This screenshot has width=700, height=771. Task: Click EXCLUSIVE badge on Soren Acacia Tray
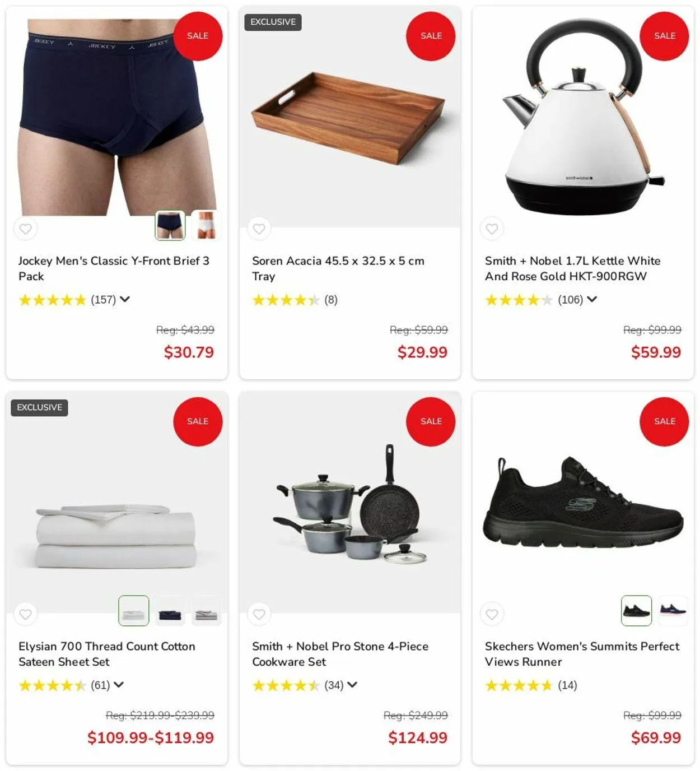pos(273,22)
